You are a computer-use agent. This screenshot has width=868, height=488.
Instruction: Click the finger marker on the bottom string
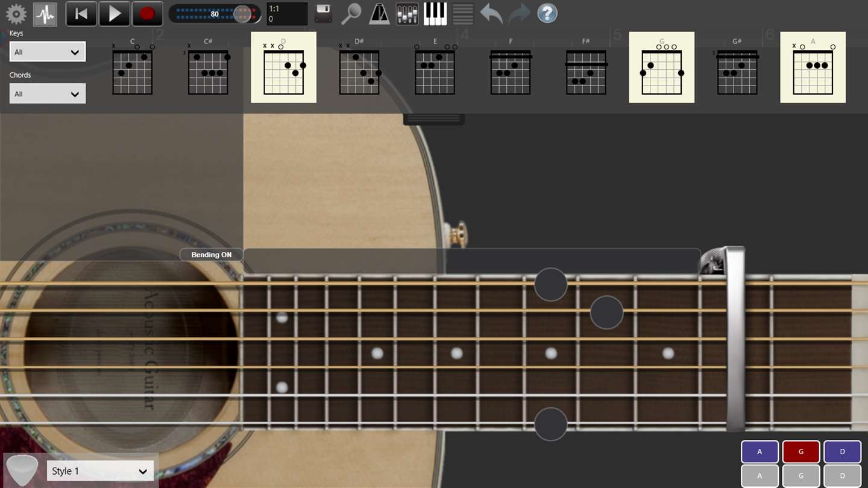click(x=551, y=424)
